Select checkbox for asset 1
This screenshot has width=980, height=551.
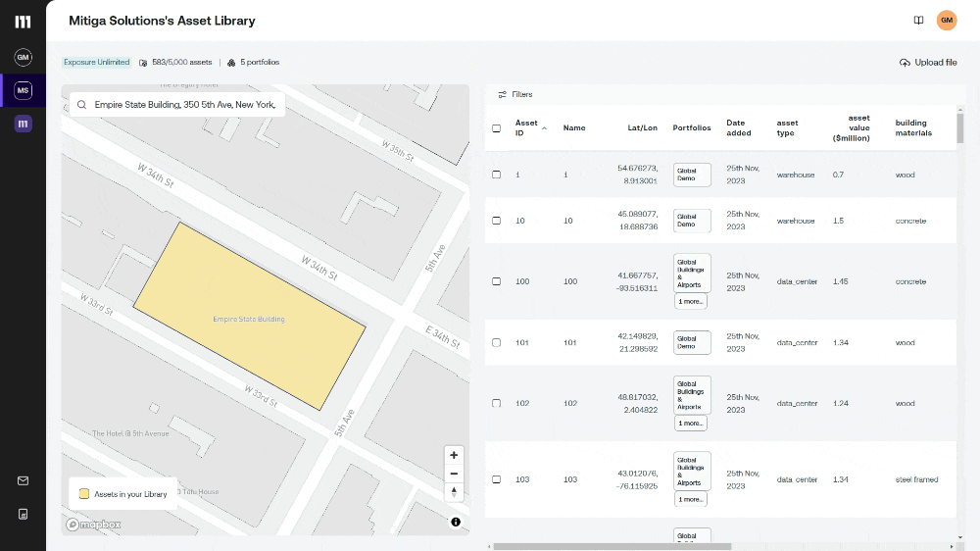pyautogui.click(x=496, y=175)
